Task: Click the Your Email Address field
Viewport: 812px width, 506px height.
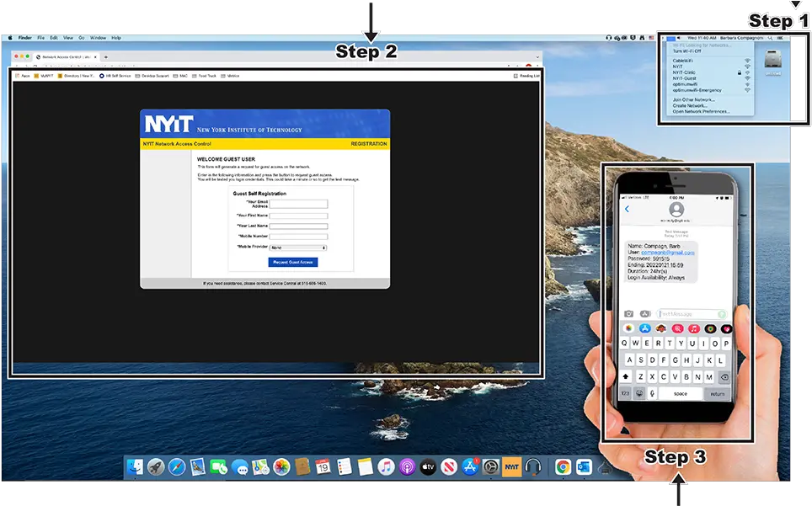Action: (298, 204)
